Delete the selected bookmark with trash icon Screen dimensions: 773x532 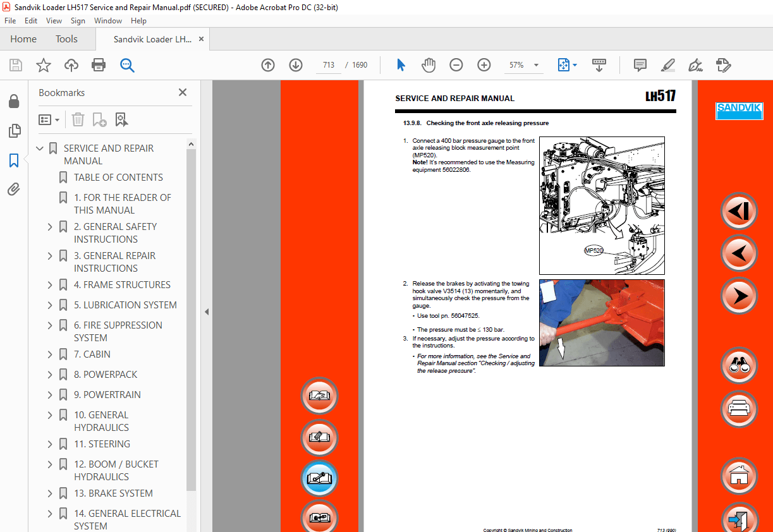[78, 119]
